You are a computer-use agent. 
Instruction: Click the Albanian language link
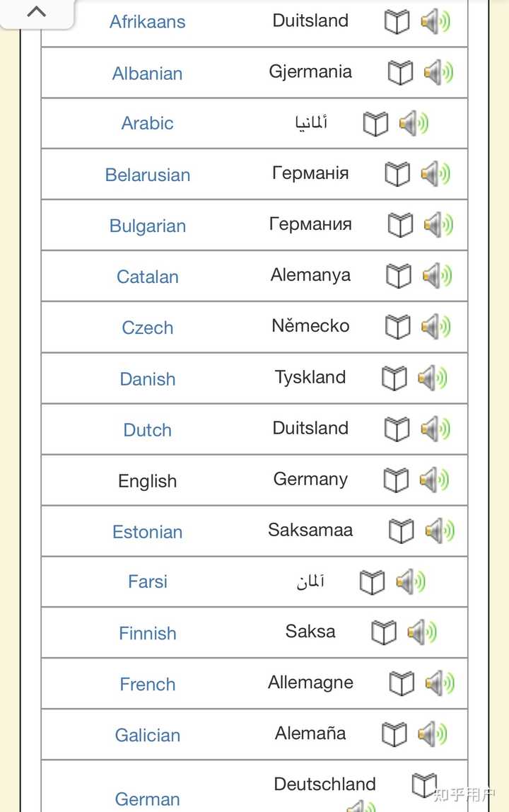(147, 73)
